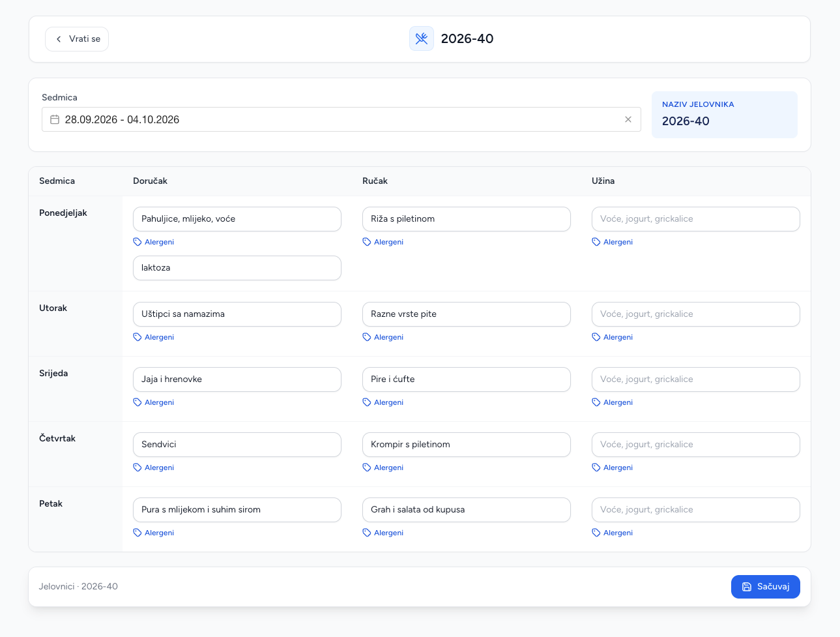The image size is (840, 637).
Task: Focus the Petak Užina snack field
Action: click(696, 510)
